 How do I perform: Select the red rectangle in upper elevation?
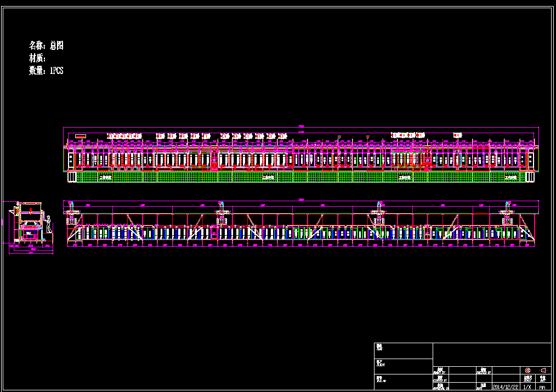[81, 136]
